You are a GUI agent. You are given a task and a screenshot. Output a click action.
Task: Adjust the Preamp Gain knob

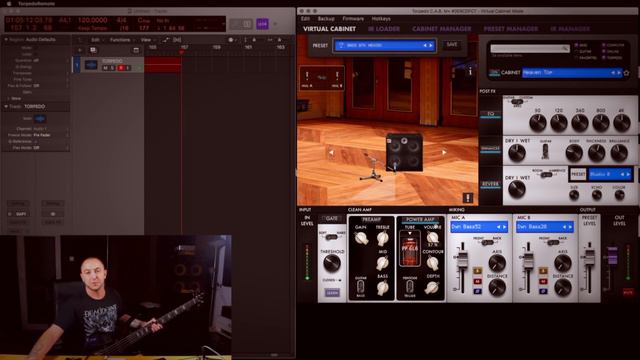(x=361, y=238)
